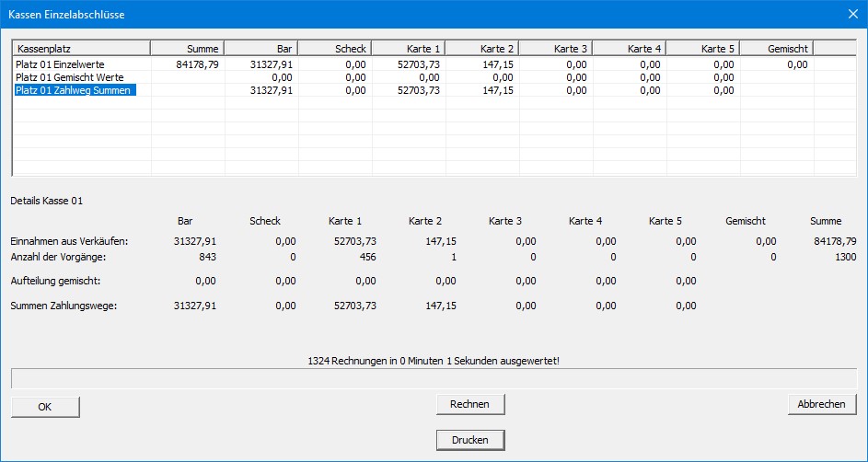Sort by the Kassenplatz column header

(82, 49)
